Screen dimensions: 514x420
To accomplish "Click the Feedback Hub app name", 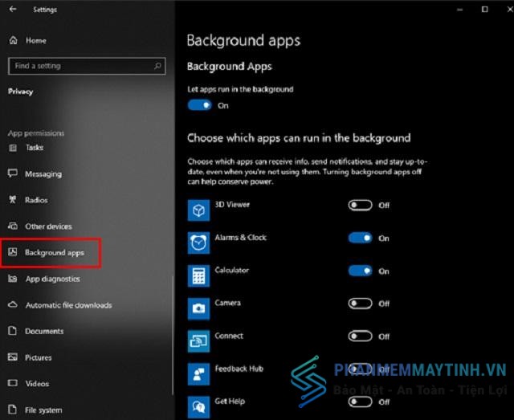I will [239, 369].
